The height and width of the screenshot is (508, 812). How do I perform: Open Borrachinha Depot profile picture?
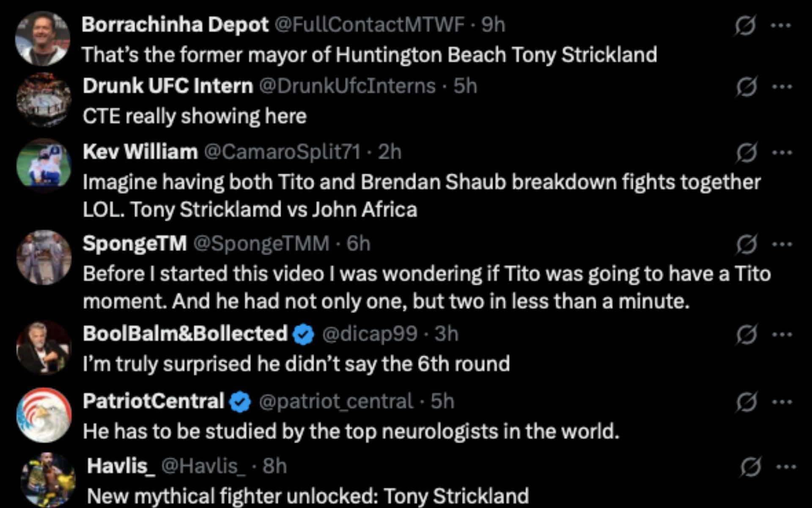(x=42, y=39)
